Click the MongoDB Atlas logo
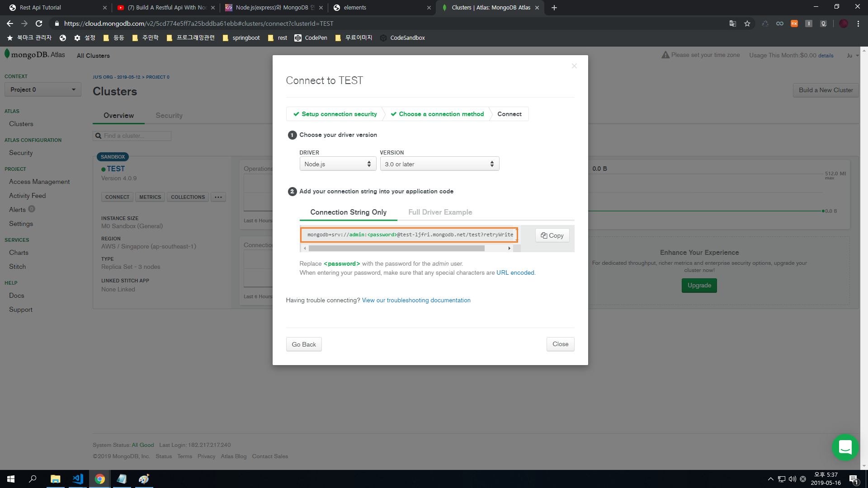The width and height of the screenshot is (868, 488). pyautogui.click(x=35, y=55)
